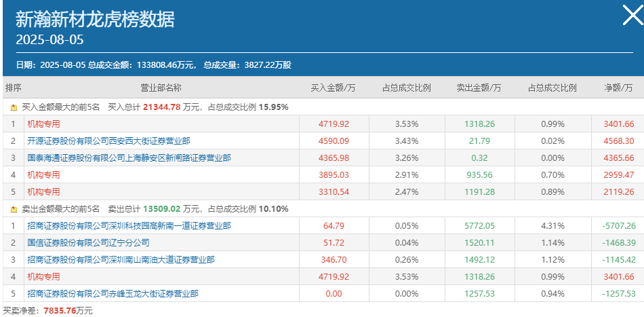
Task: Click net amount 2119.26
Action: coord(619,191)
